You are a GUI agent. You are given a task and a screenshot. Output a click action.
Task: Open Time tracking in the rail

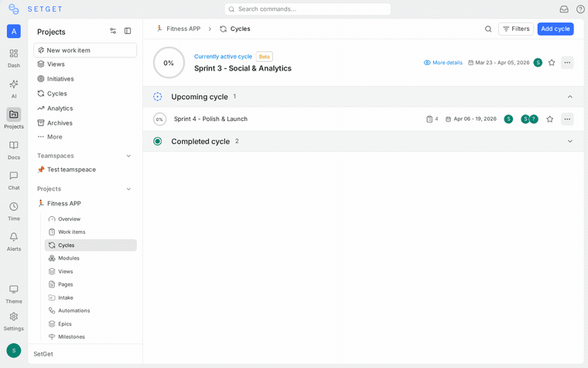14,212
